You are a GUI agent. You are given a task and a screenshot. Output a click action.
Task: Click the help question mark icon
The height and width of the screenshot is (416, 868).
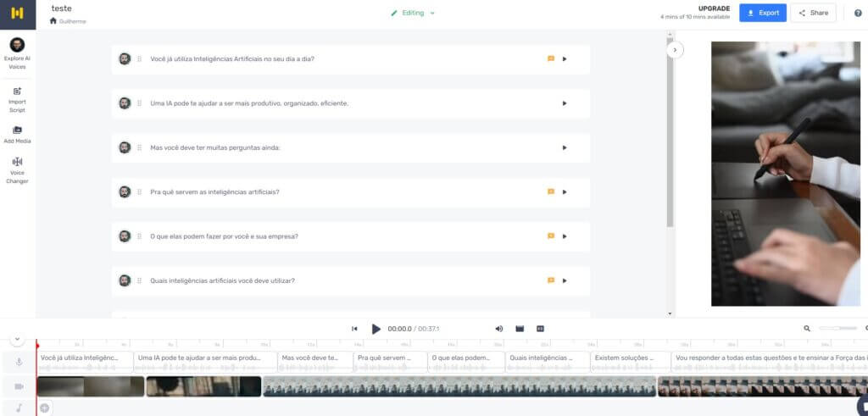(857, 13)
